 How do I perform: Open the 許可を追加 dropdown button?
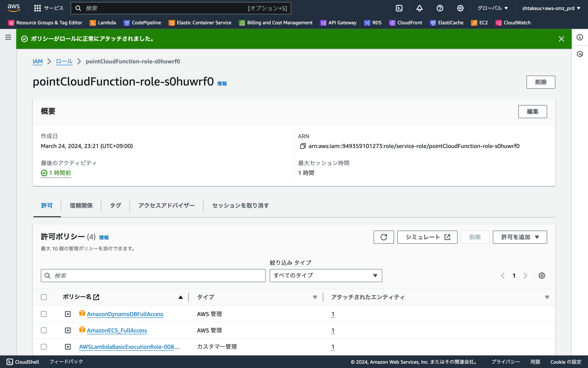tap(520, 237)
